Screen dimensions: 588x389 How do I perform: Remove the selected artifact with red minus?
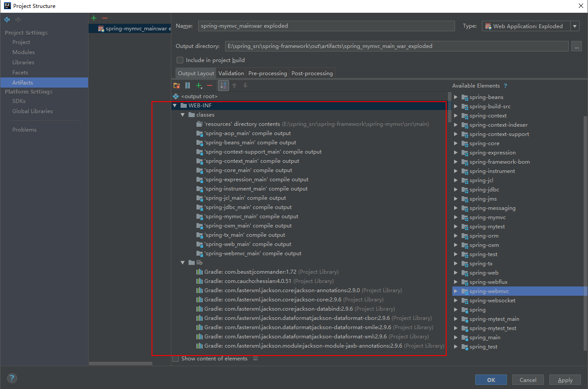[105, 18]
